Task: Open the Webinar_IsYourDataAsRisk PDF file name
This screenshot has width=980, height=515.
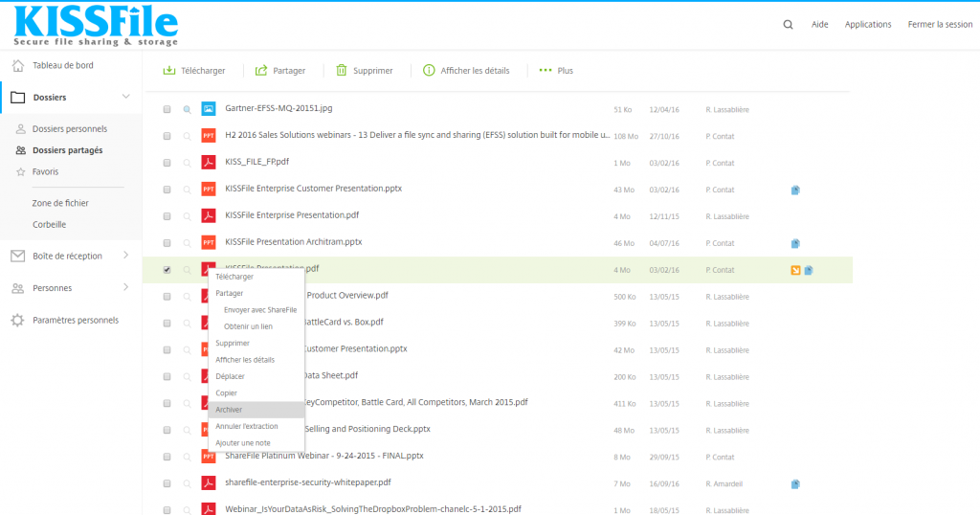Action: pos(373,508)
